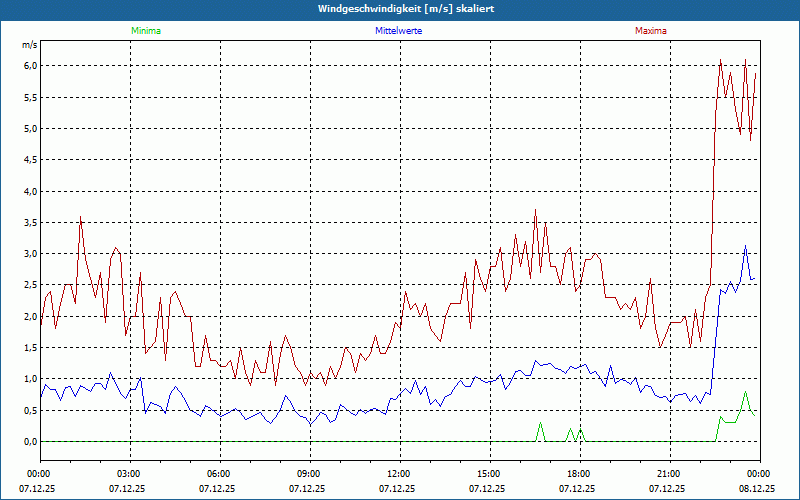Select the 6,0 y-axis tick label

point(29,66)
